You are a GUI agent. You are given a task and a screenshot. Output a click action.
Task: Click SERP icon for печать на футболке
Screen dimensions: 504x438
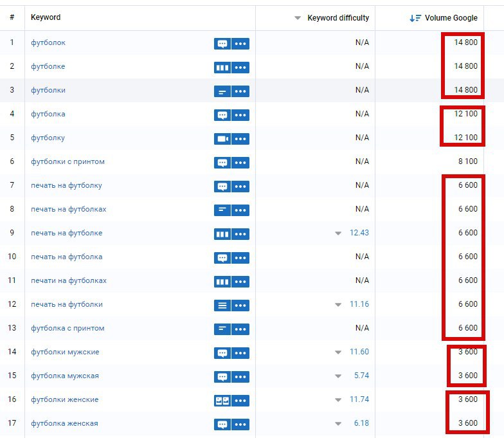222,234
